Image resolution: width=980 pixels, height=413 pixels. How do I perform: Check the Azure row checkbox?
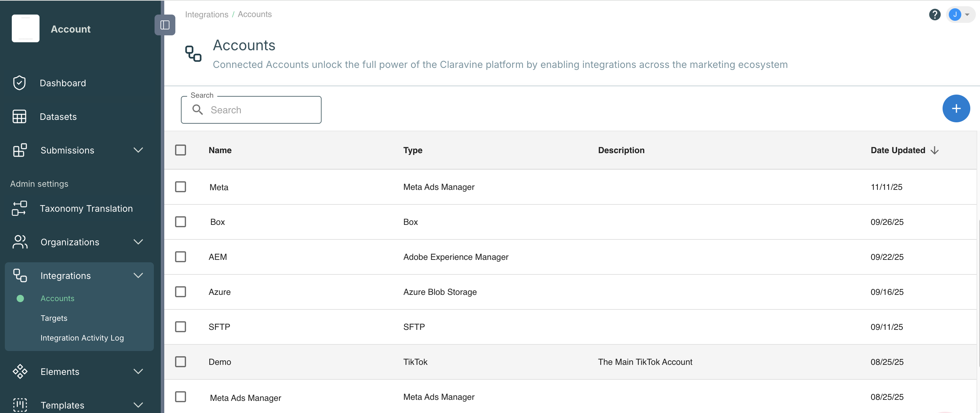181,292
